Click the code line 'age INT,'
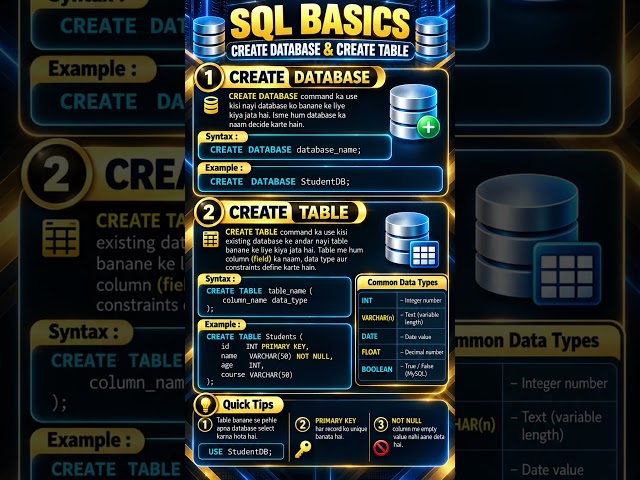The image size is (640, 480). click(242, 365)
